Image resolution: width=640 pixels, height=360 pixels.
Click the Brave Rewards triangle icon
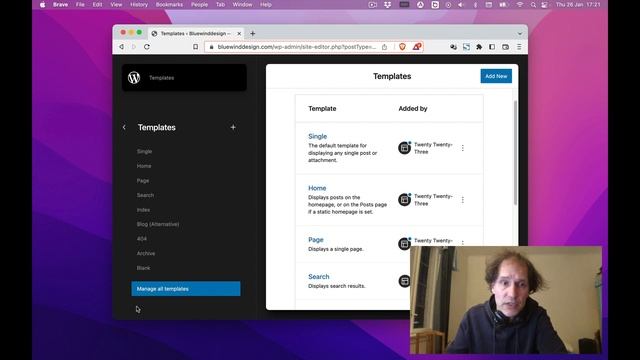click(417, 47)
